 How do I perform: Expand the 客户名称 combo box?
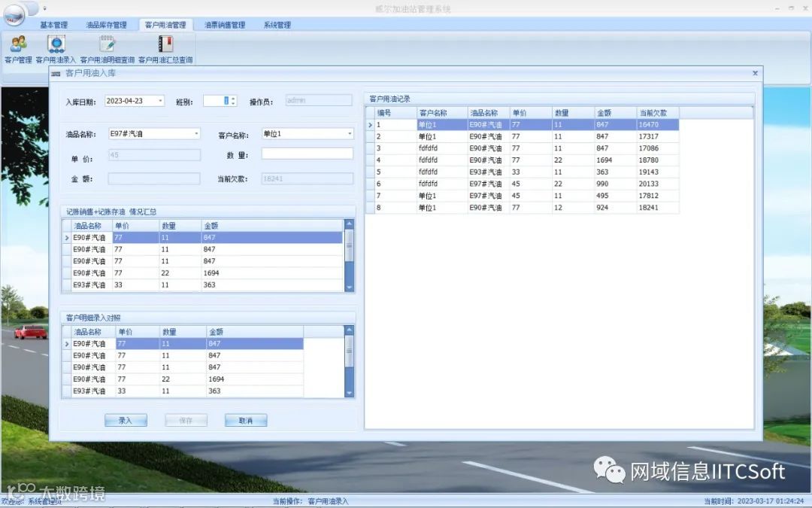coord(350,134)
